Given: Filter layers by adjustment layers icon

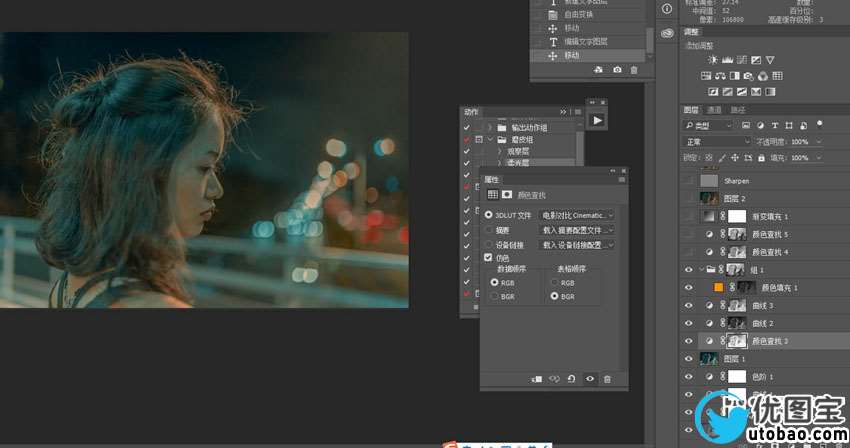Looking at the screenshot, I should pyautogui.click(x=761, y=125).
